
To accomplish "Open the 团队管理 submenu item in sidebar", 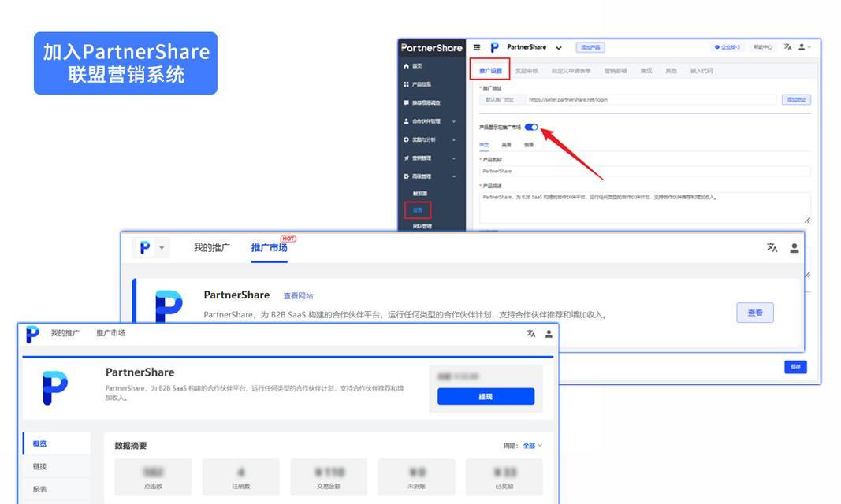I will click(422, 226).
